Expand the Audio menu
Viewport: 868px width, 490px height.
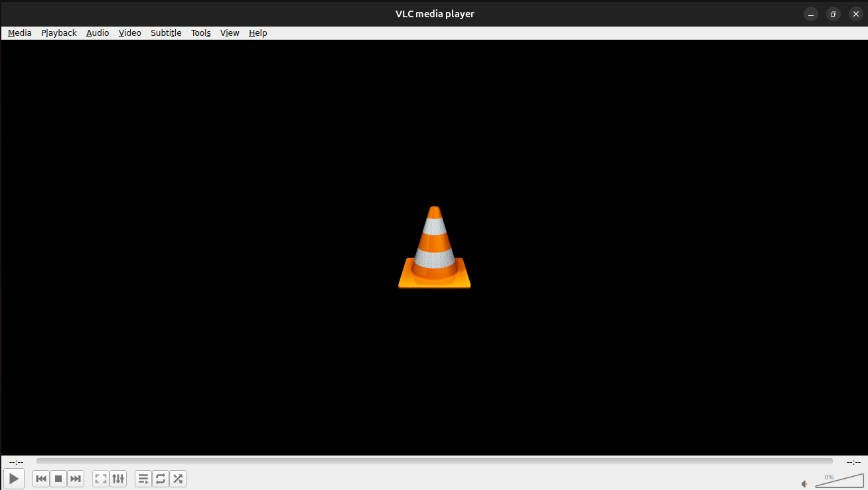98,33
